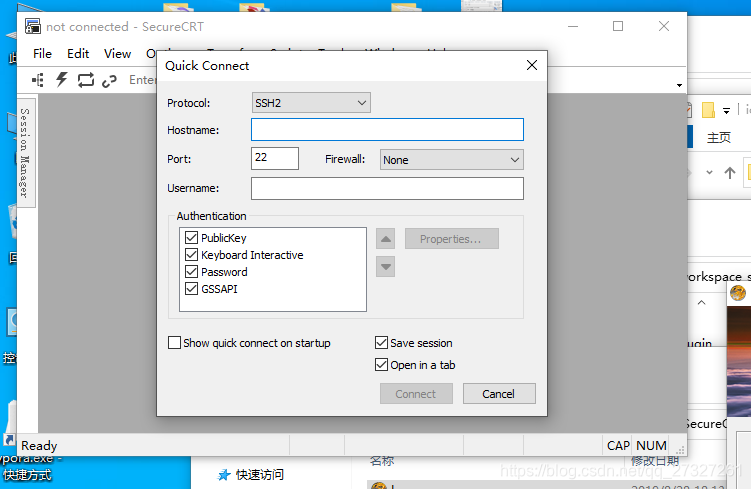Uncheck the Password authentication checkbox
Screen dimensions: 751x489
[192, 272]
